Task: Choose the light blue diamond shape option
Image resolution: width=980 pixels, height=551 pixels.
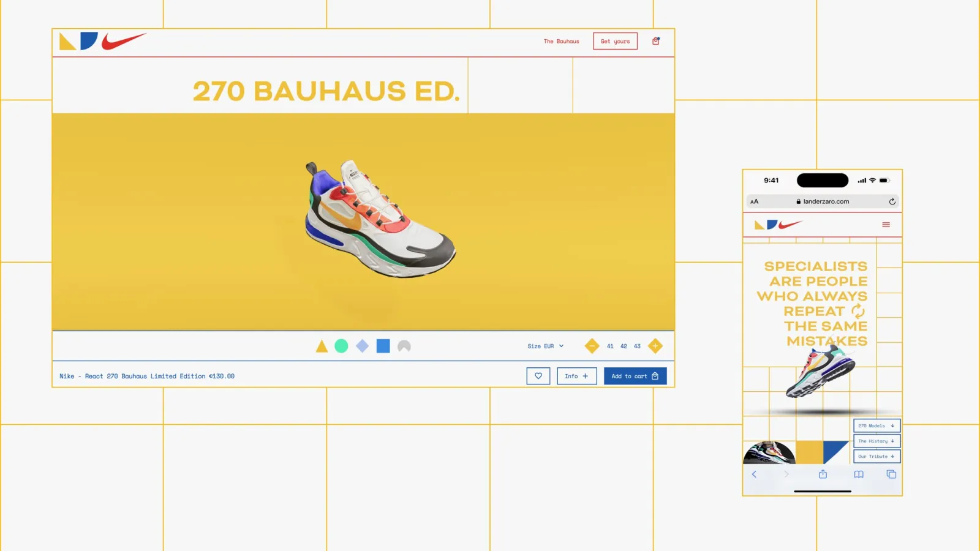Action: (363, 347)
